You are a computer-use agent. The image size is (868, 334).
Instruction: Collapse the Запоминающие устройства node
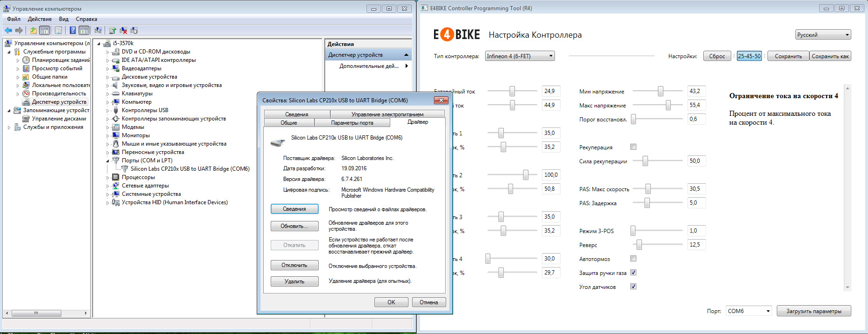(9, 110)
